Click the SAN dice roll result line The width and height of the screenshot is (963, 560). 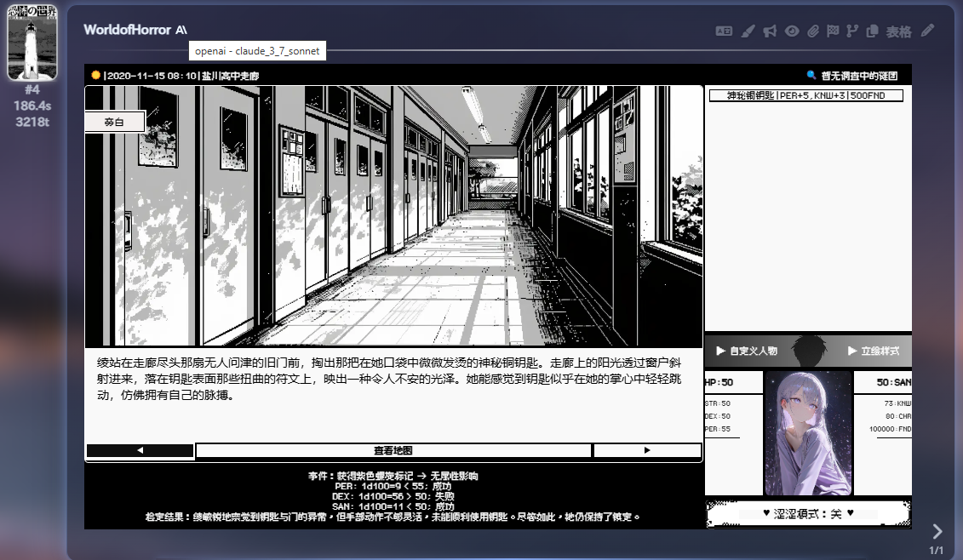coord(393,506)
